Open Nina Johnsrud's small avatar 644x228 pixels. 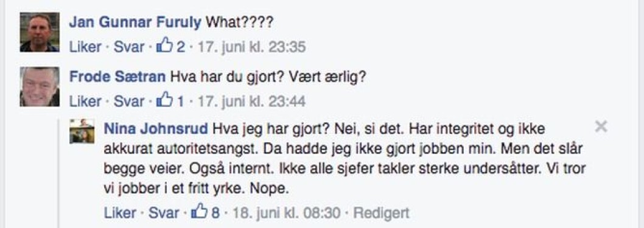click(82, 131)
